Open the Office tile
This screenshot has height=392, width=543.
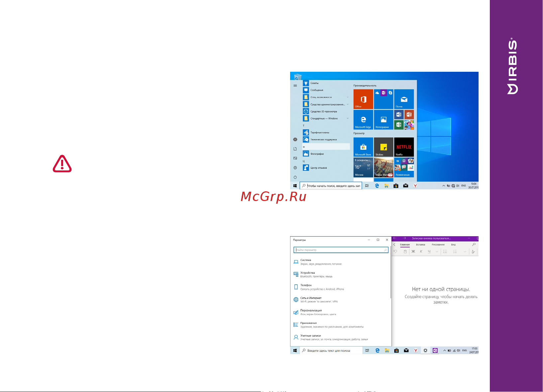[363, 99]
